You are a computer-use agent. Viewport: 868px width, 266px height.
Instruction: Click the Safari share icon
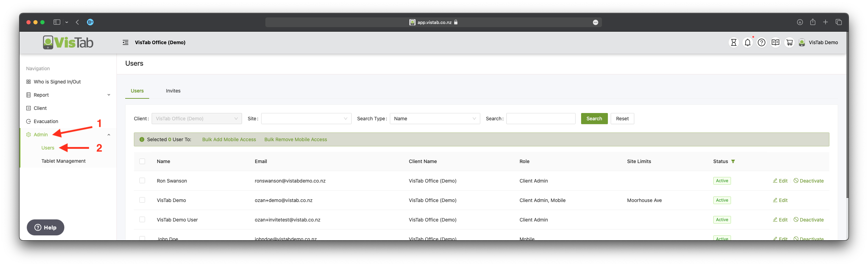(x=813, y=22)
